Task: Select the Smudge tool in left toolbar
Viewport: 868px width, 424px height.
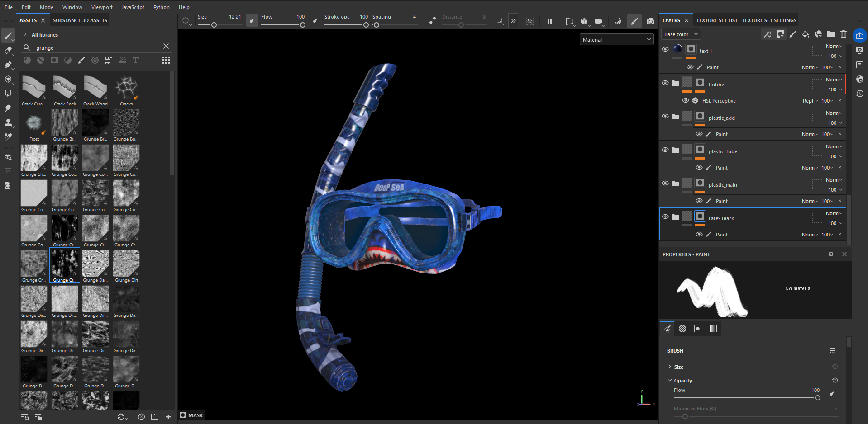Action: (8, 108)
